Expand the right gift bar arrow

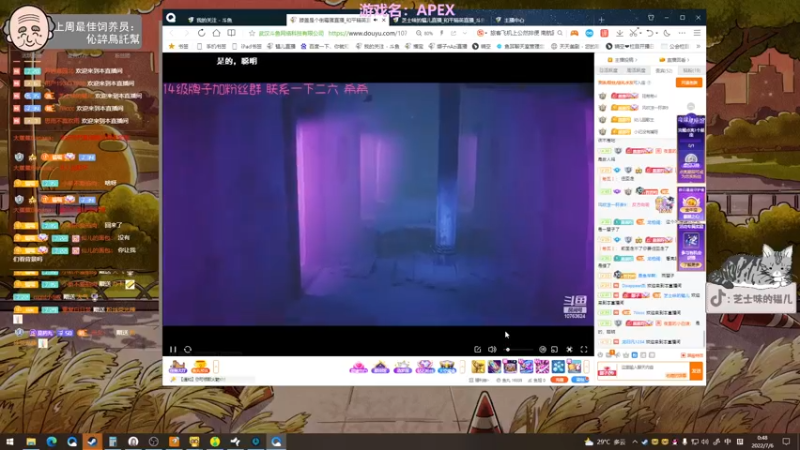pos(587,366)
